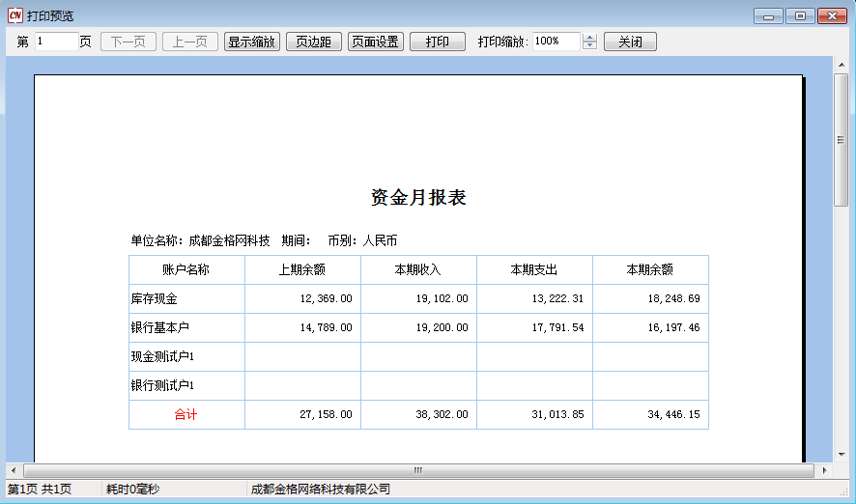Click the 关闭 button in toolbar
The width and height of the screenshot is (856, 504).
(x=630, y=42)
